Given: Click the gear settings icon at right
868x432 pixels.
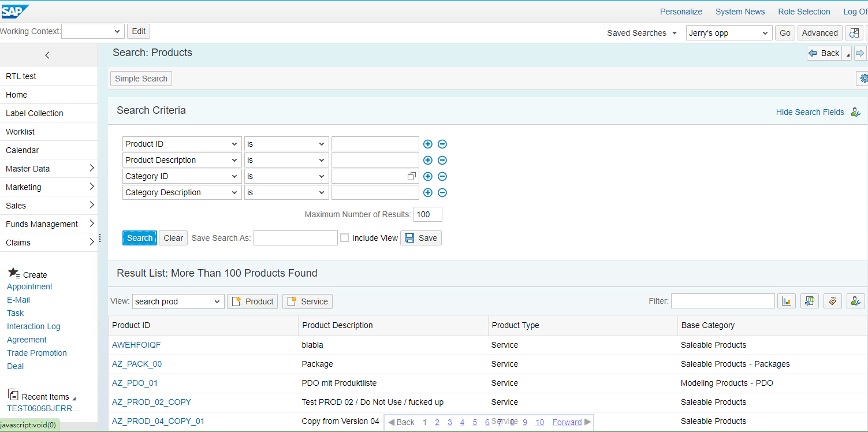Looking at the screenshot, I should click(863, 79).
